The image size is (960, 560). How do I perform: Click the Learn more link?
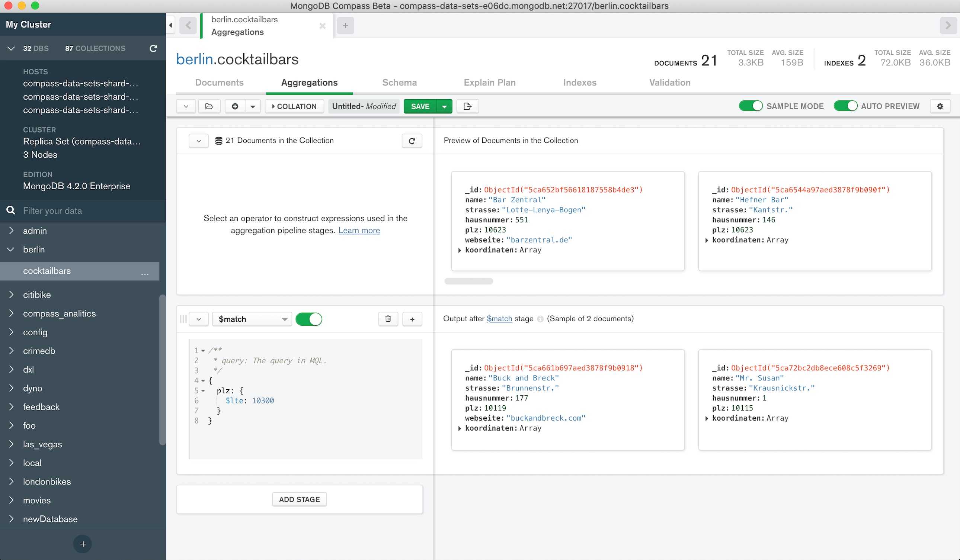[x=359, y=230]
